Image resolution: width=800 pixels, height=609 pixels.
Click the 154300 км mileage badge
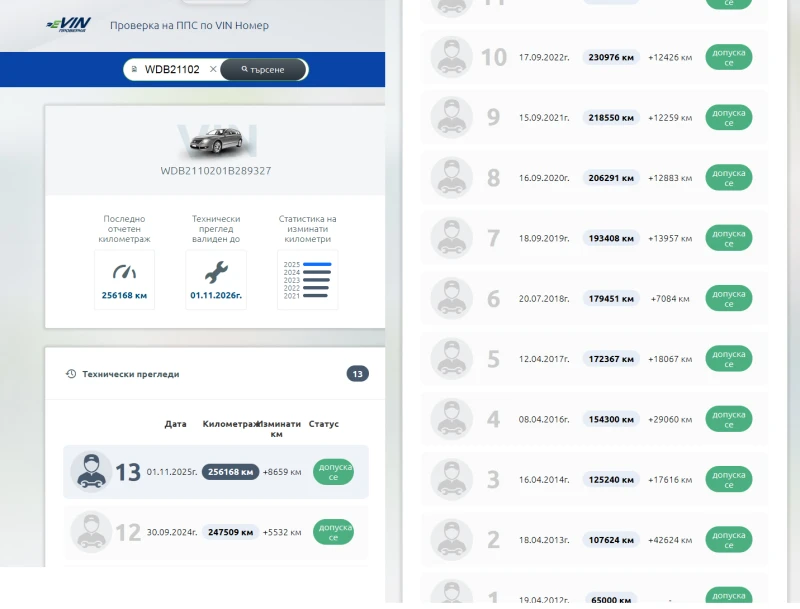pos(611,419)
